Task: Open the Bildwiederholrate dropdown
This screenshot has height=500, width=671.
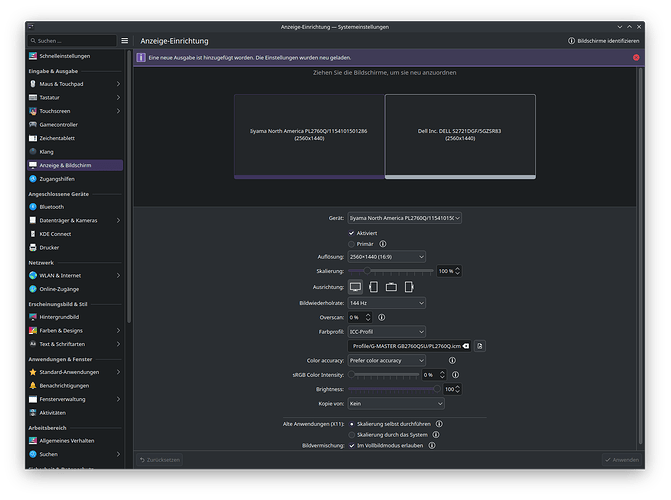Action: [386, 303]
